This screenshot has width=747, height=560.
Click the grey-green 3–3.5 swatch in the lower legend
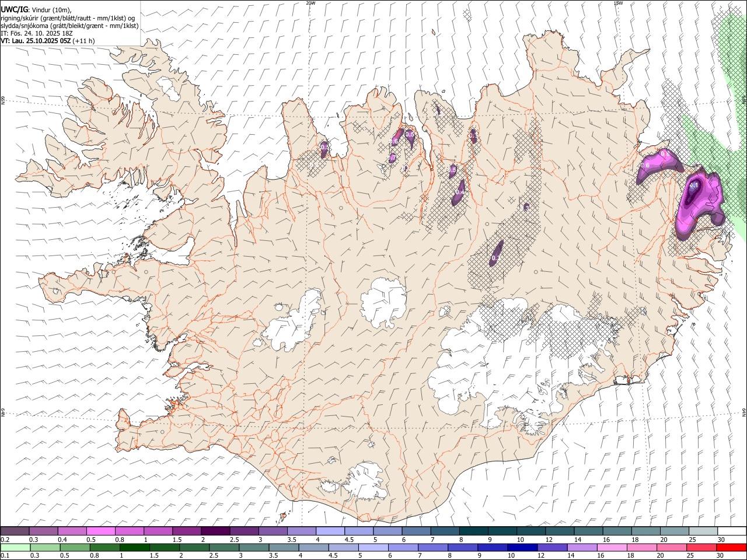254,547
